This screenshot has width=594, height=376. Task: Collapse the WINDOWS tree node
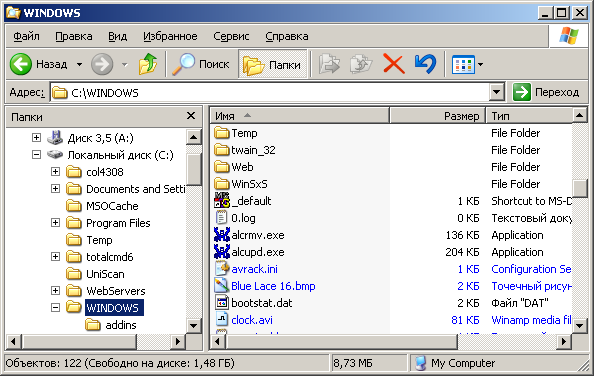[x=55, y=307]
